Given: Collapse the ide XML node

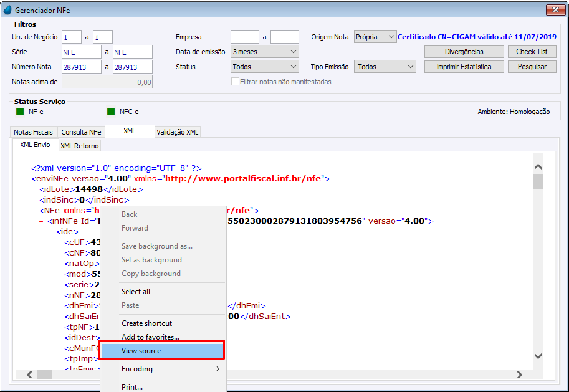Looking at the screenshot, I should pos(50,232).
